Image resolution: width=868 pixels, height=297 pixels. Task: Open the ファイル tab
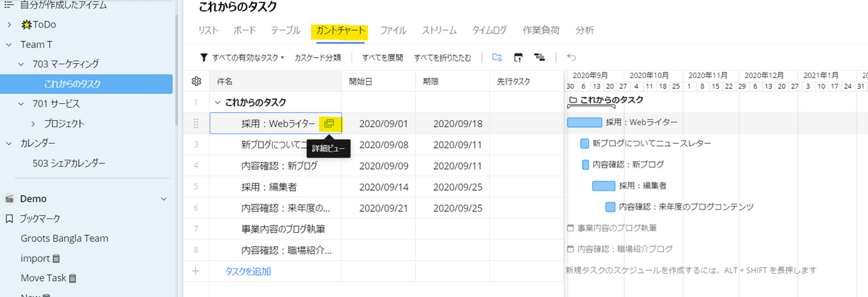(393, 30)
